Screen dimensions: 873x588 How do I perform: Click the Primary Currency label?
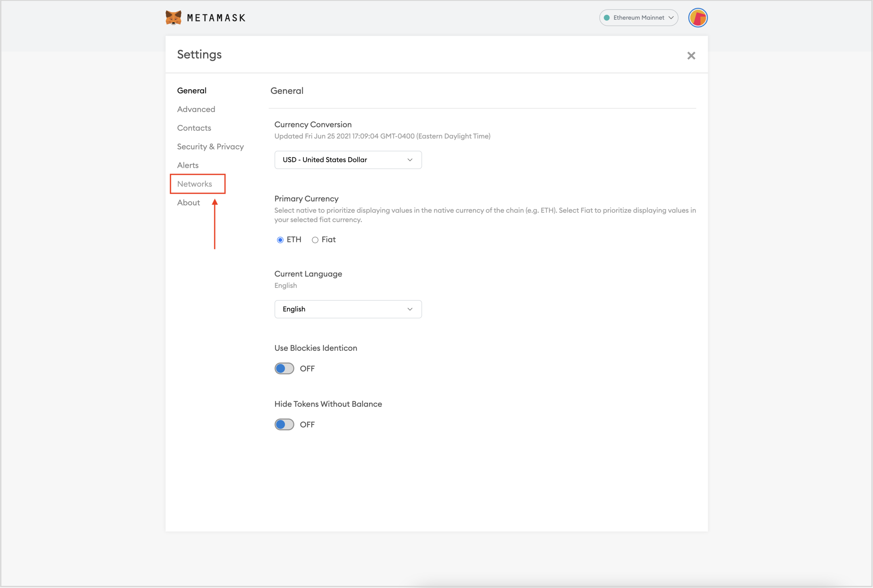tap(306, 199)
